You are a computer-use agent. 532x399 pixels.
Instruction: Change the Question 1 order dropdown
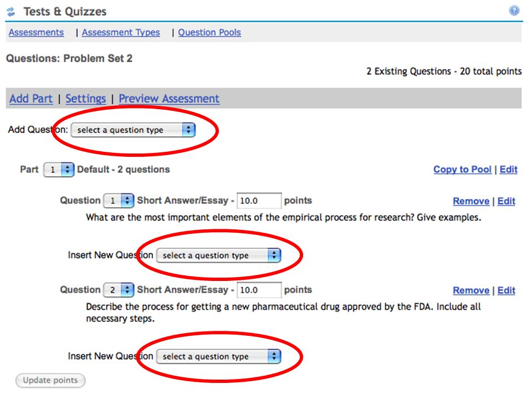click(119, 201)
